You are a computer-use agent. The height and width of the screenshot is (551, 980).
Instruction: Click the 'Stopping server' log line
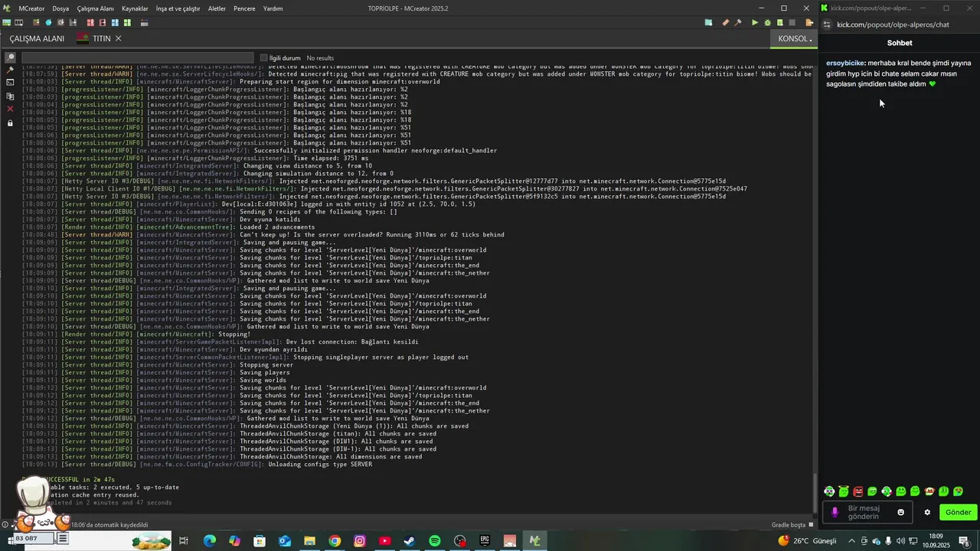tap(157, 365)
